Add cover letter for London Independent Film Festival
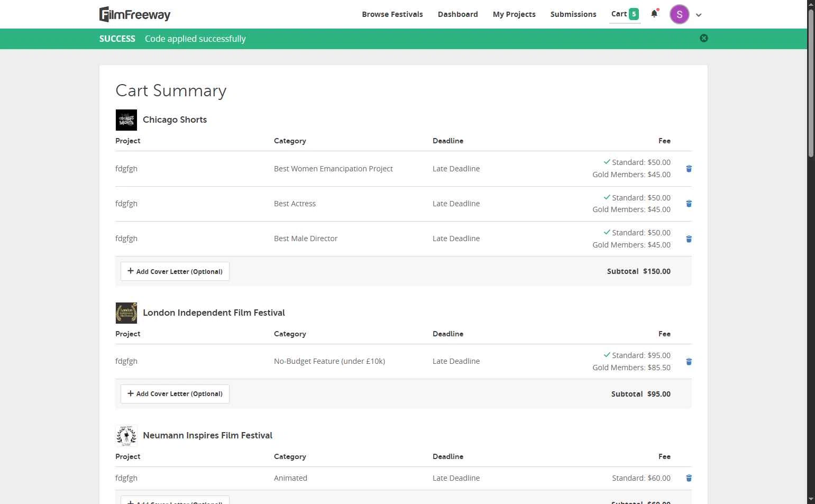 click(x=175, y=394)
